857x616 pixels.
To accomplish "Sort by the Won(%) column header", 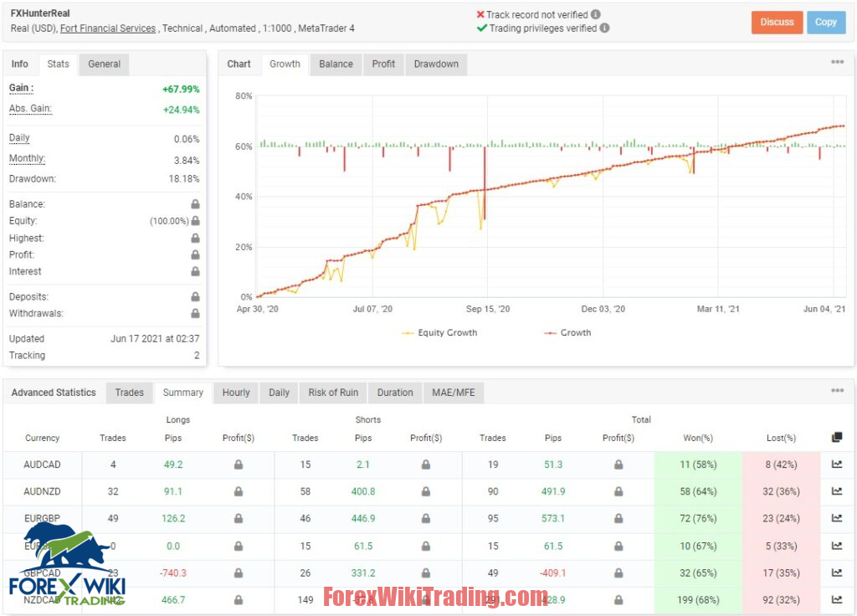I will pos(698,438).
